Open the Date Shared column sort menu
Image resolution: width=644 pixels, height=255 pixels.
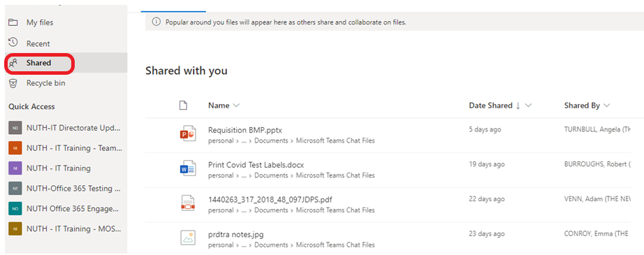click(528, 105)
